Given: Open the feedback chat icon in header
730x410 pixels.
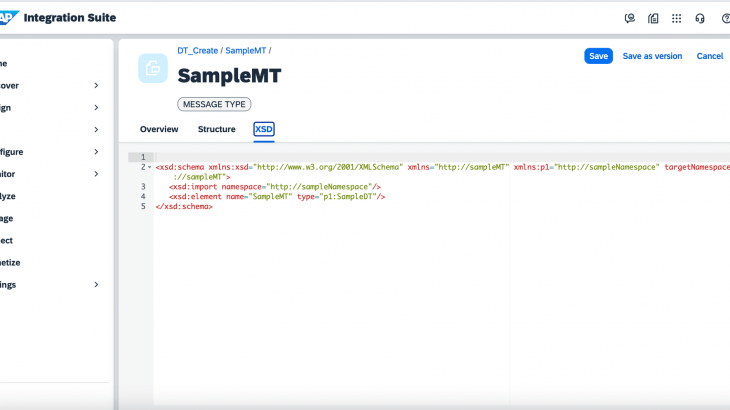Looking at the screenshot, I should [x=629, y=18].
